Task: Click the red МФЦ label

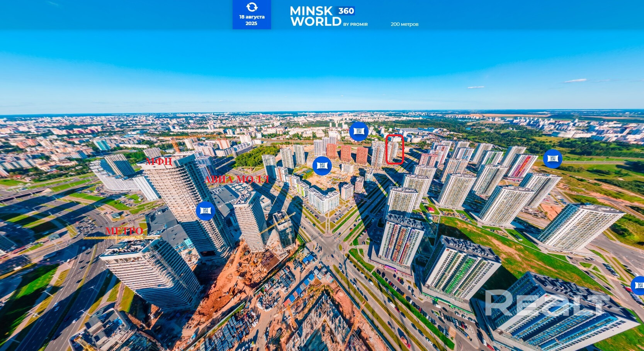Action: [x=159, y=161]
